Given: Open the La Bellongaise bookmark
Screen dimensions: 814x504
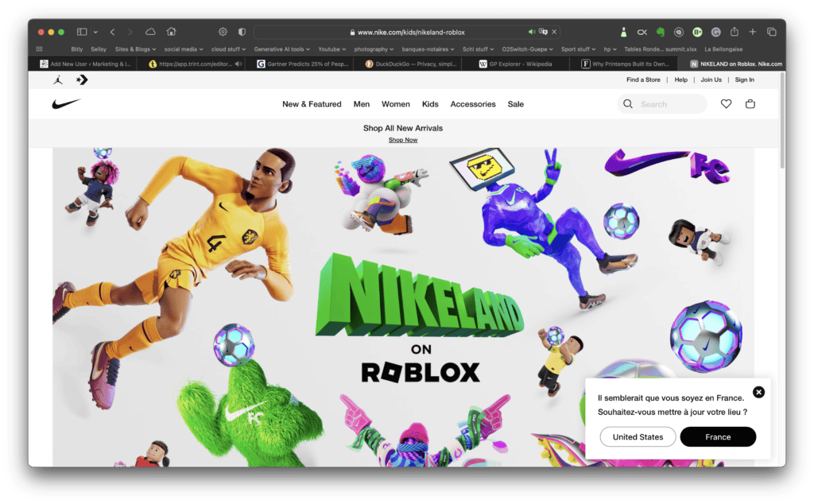Looking at the screenshot, I should (723, 49).
